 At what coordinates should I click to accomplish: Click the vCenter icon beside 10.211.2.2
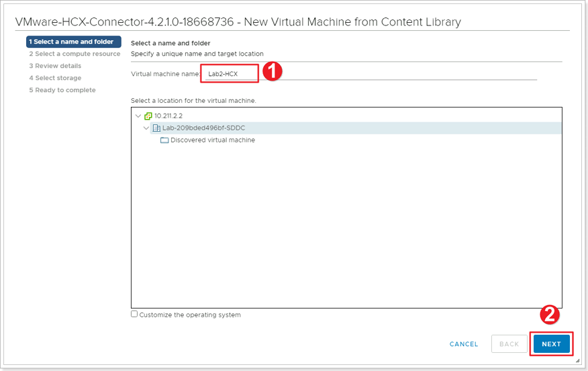148,116
